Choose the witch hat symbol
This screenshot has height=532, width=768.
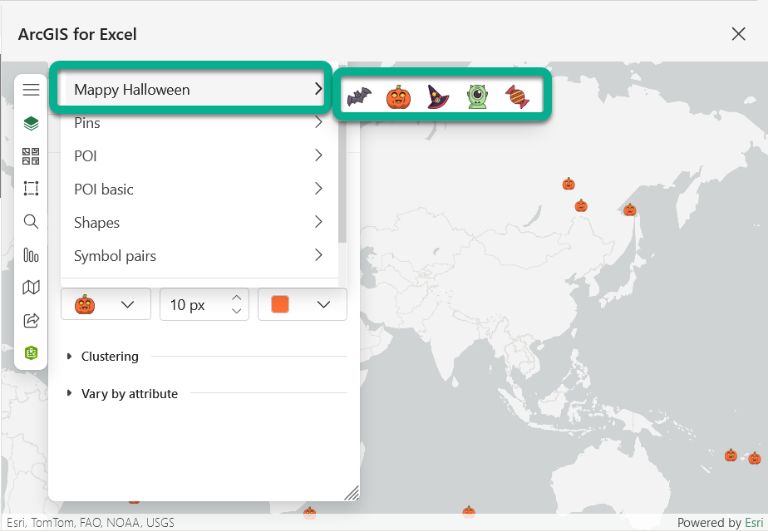pos(436,94)
